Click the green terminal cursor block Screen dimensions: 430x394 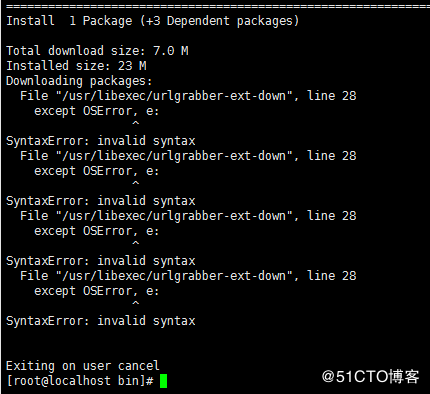(x=163, y=381)
